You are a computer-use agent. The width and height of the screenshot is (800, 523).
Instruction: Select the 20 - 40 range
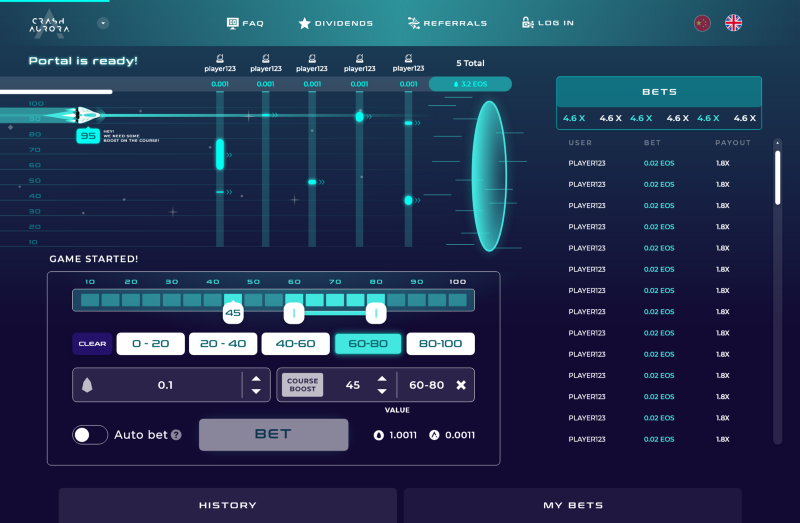coord(223,344)
